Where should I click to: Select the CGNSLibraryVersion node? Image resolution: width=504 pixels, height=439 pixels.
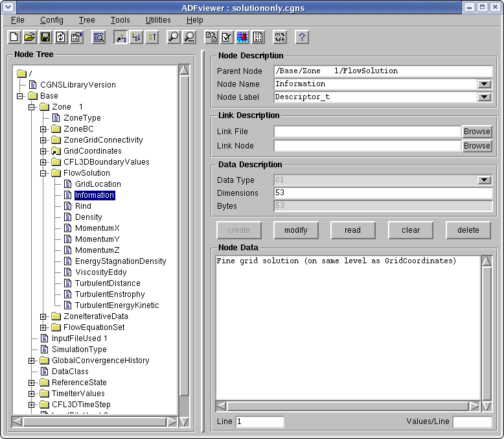coord(78,85)
